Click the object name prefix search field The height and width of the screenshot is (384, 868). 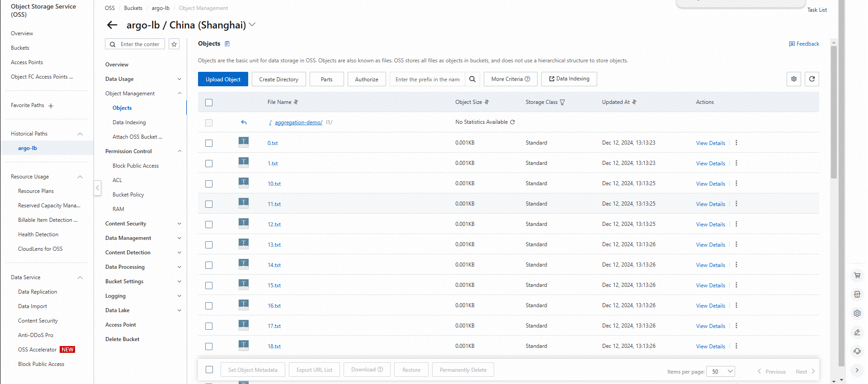click(x=428, y=79)
